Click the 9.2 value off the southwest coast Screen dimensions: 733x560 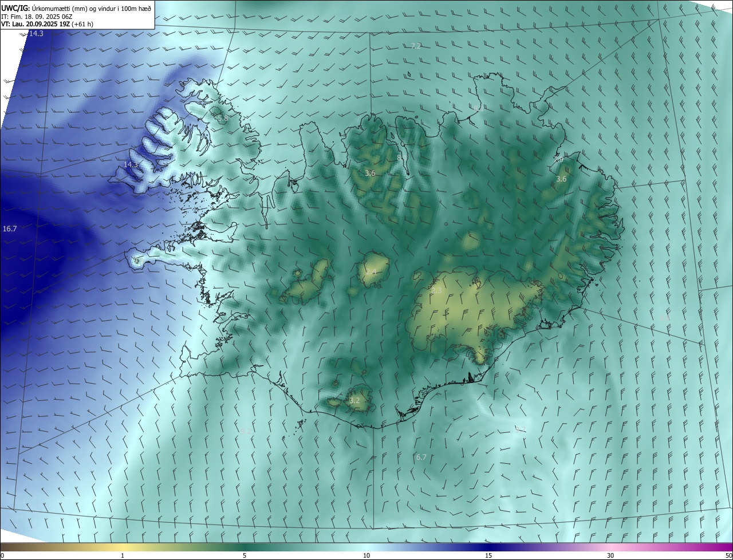pyautogui.click(x=245, y=431)
